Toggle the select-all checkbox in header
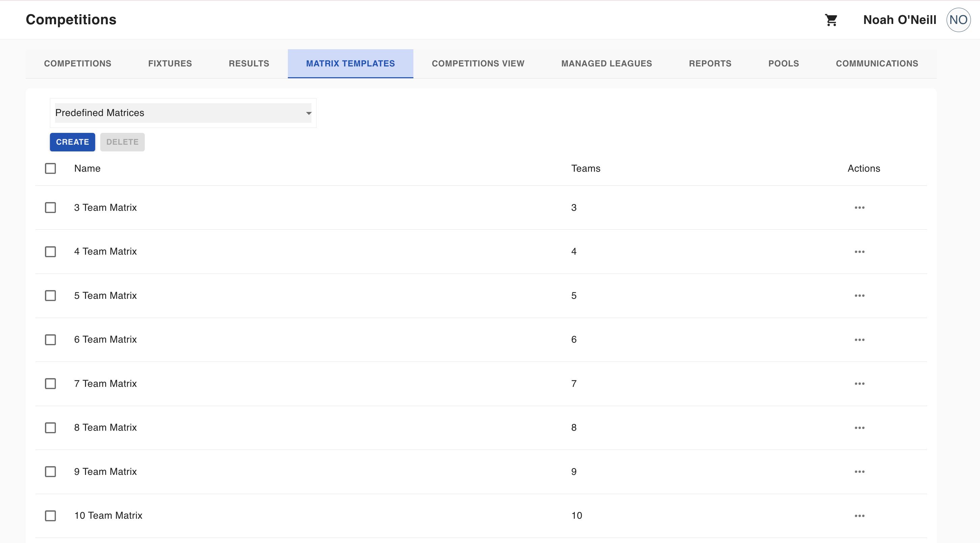The image size is (980, 543). click(50, 168)
